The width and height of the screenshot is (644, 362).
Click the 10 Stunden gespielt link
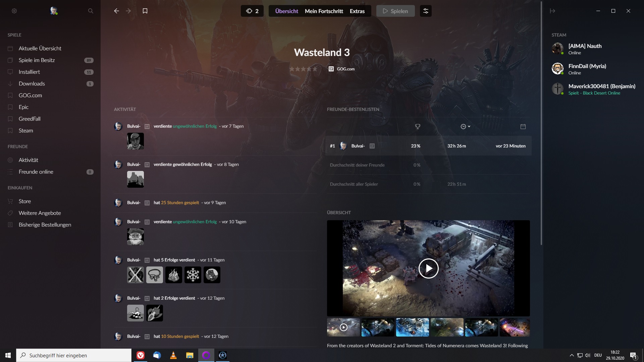[180, 337]
